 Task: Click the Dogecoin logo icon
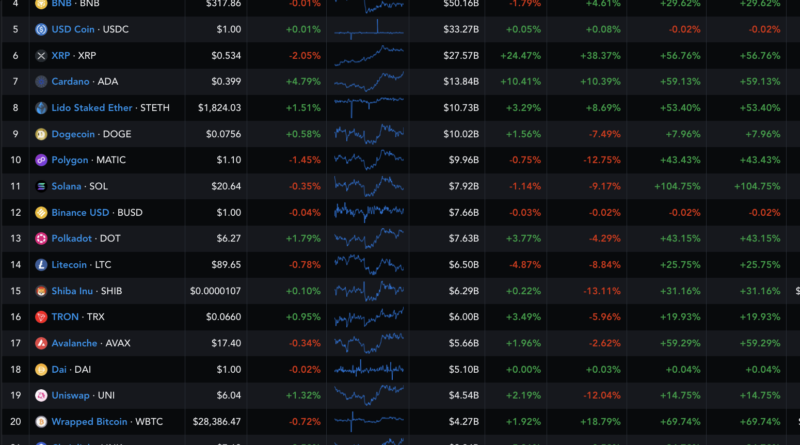[41, 133]
